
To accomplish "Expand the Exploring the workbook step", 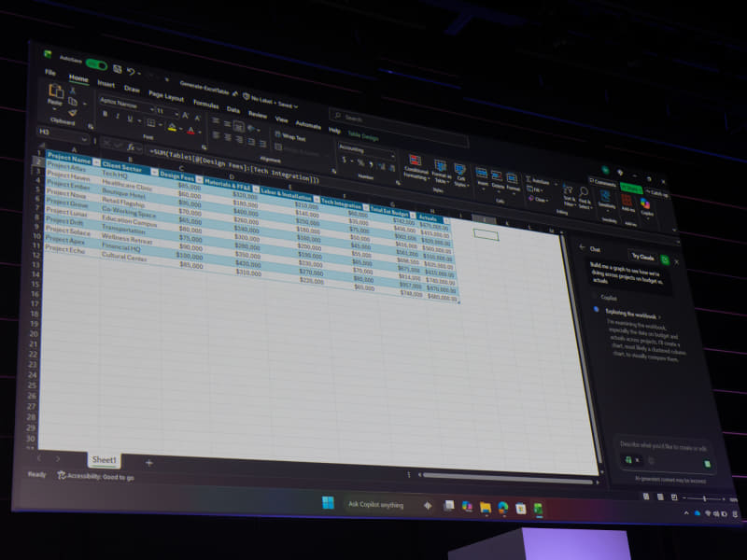I will 632,312.
